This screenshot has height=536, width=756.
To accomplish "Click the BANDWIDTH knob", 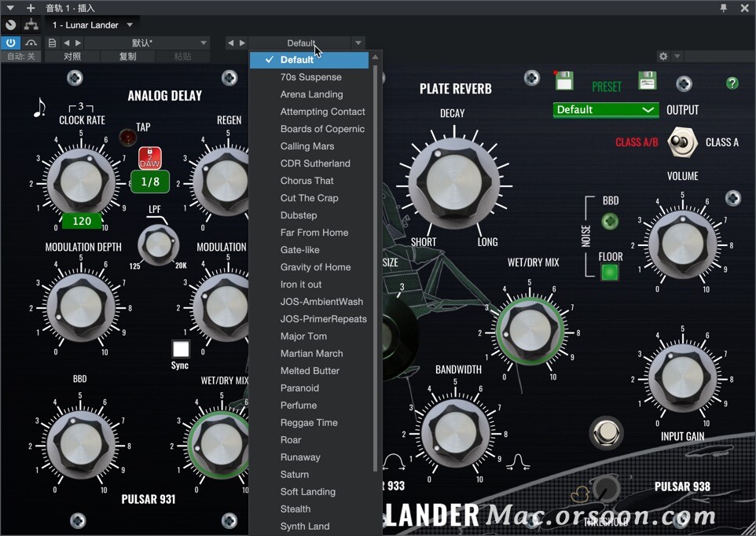I will click(455, 433).
